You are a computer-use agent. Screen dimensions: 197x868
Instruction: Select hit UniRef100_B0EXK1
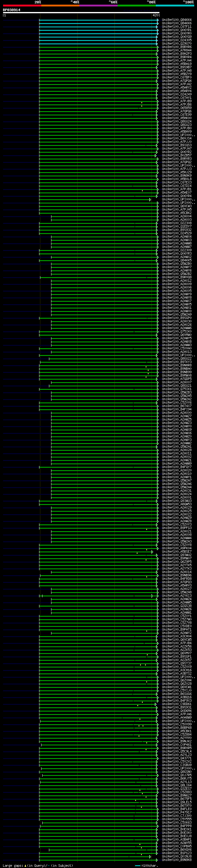tap(177, 829)
